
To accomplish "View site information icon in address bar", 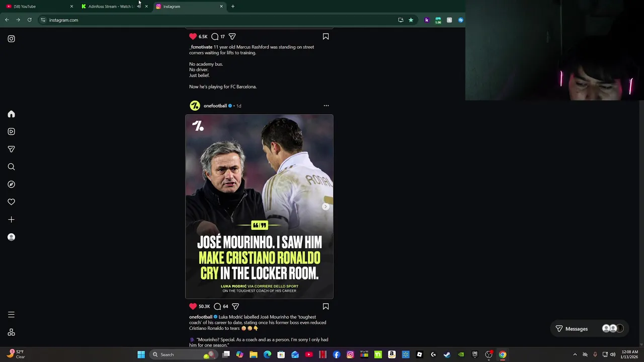I will point(43,20).
